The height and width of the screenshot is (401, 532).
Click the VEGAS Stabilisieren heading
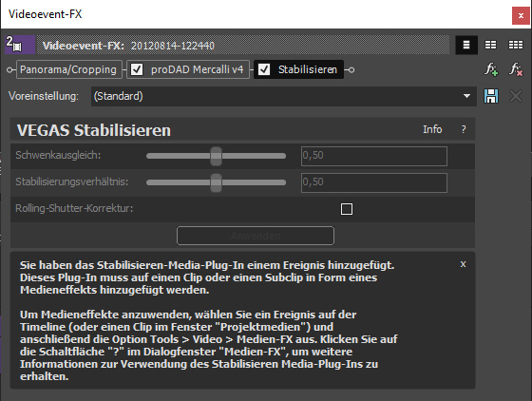[x=94, y=130]
